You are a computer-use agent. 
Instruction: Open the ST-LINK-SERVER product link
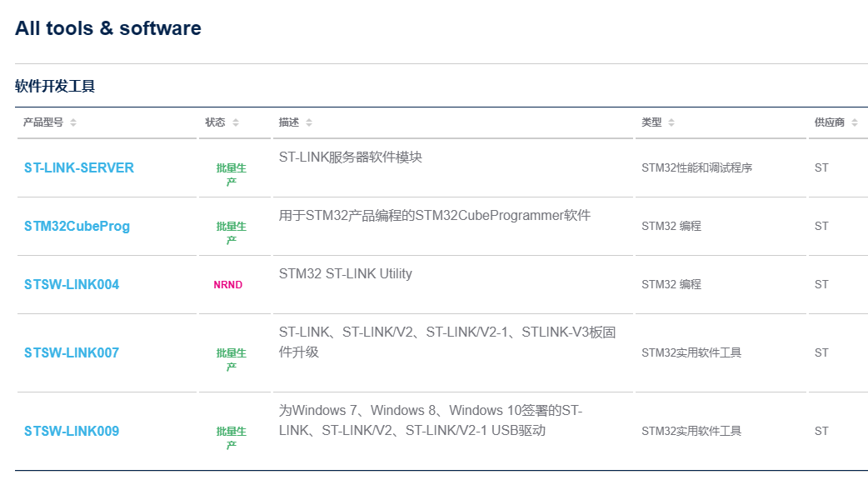click(x=79, y=168)
